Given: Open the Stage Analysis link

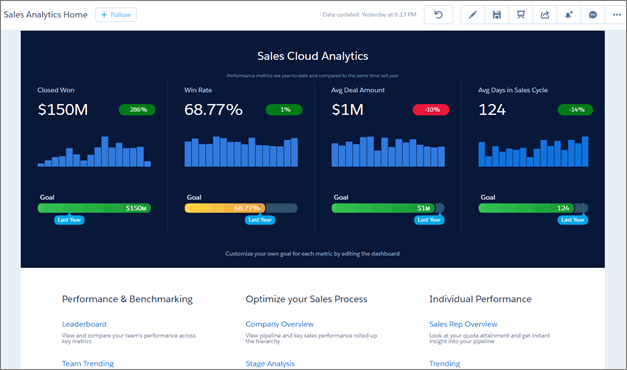Looking at the screenshot, I should (x=270, y=364).
